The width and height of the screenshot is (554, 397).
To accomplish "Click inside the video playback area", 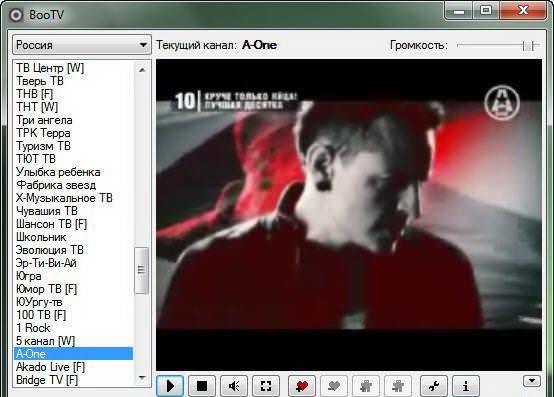I will click(x=349, y=215).
